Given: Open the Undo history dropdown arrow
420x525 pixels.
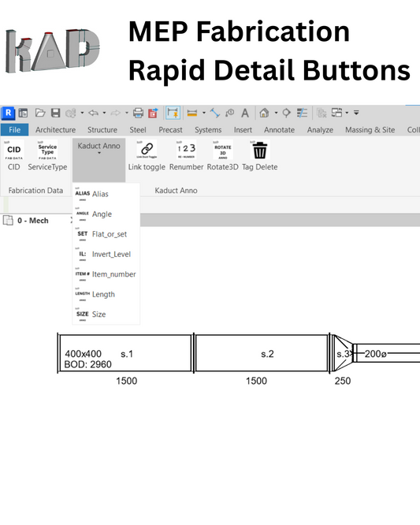Looking at the screenshot, I should click(105, 113).
